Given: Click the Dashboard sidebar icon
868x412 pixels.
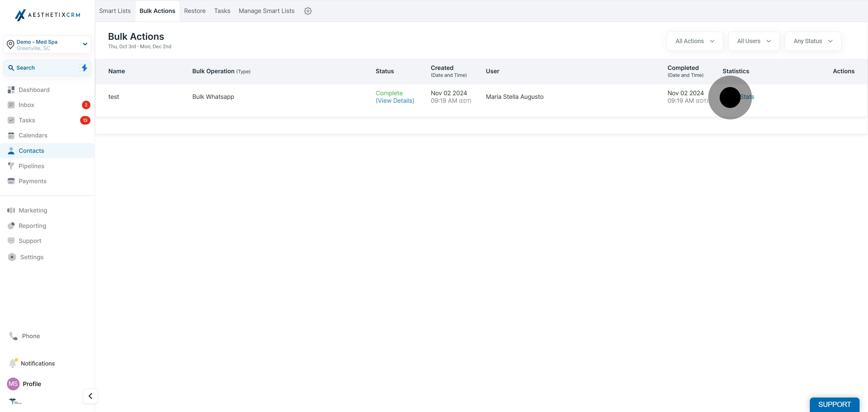Looking at the screenshot, I should [11, 90].
